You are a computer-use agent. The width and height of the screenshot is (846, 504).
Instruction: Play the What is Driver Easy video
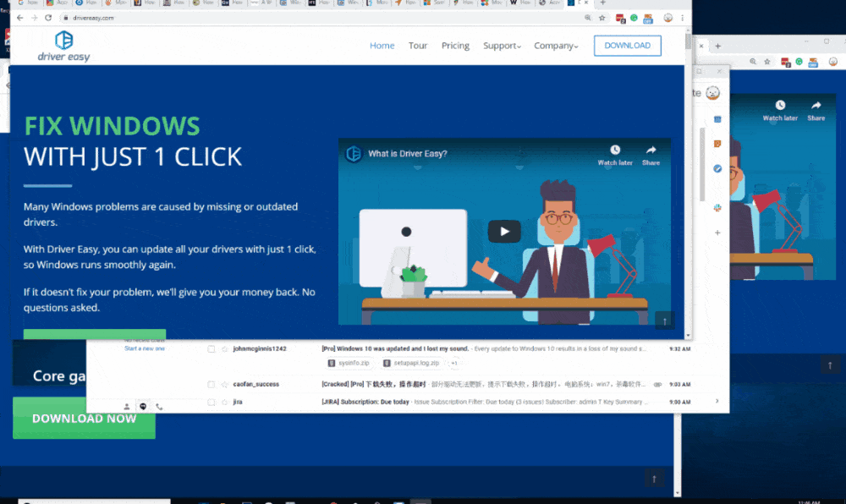pyautogui.click(x=504, y=231)
